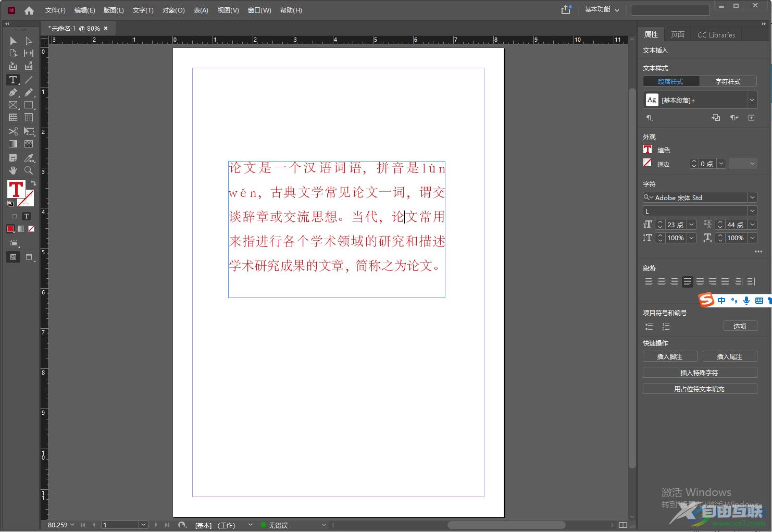Open the leading 44 点 dropdown
The height and width of the screenshot is (532, 772).
pyautogui.click(x=752, y=225)
